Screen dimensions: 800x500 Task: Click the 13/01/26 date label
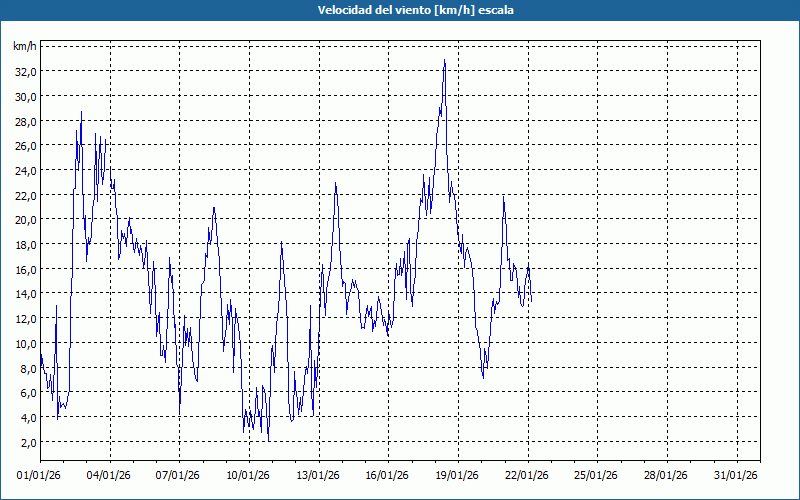coord(319,476)
